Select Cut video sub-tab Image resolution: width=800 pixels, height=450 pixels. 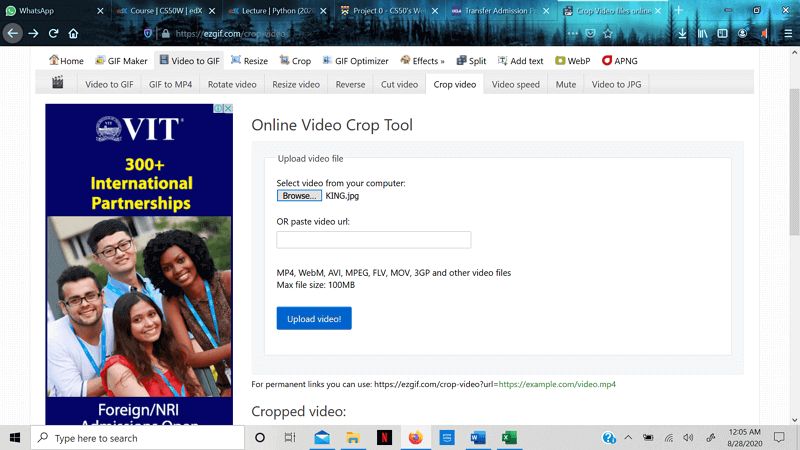tap(399, 85)
